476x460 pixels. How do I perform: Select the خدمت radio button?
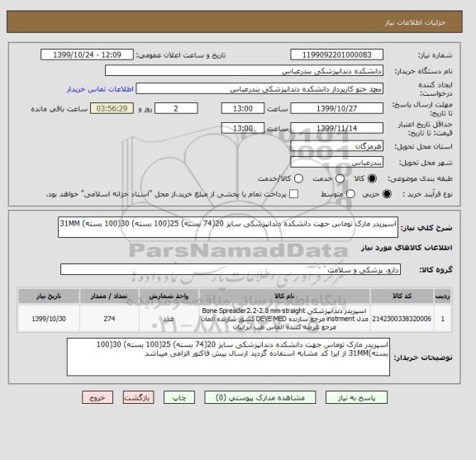[340, 178]
